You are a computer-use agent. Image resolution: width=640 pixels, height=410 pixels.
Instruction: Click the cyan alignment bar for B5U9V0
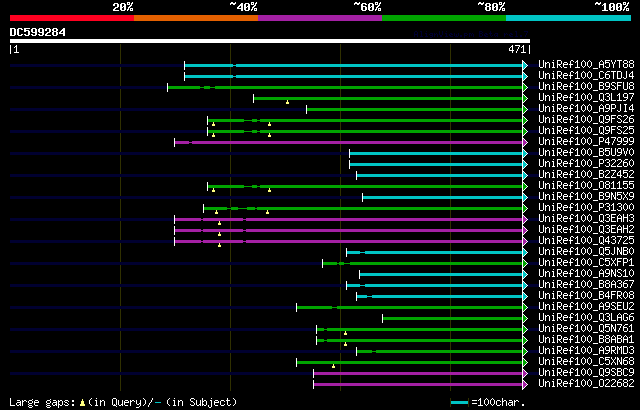click(436, 153)
